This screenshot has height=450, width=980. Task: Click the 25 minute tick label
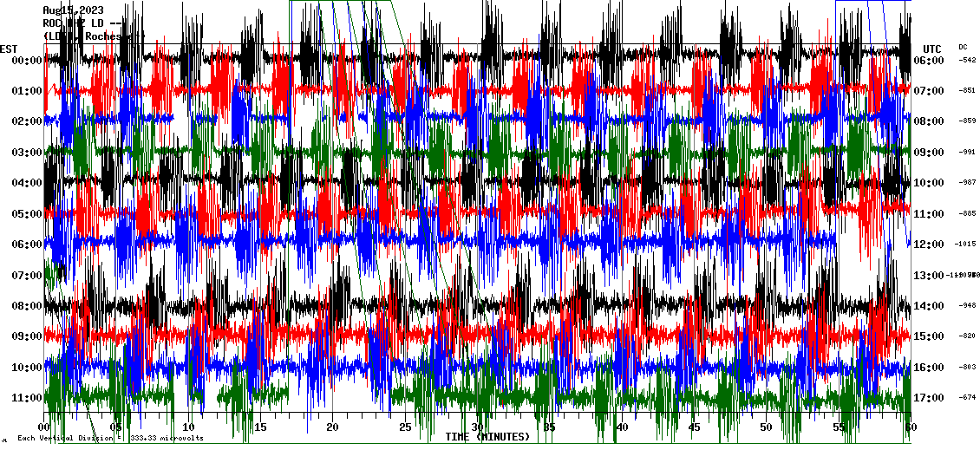(x=405, y=427)
